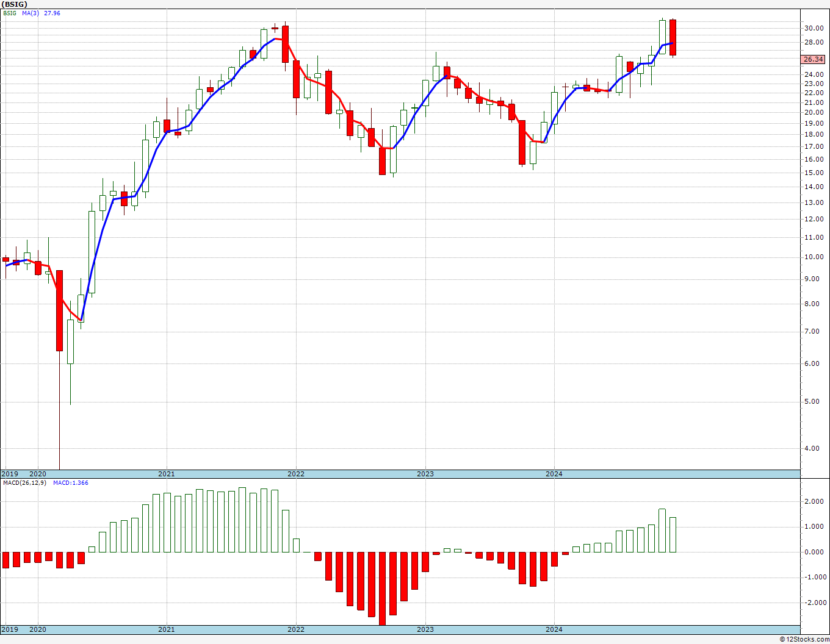Click the last green MACD histogram bar
This screenshot has height=644, width=830.
coord(673,535)
